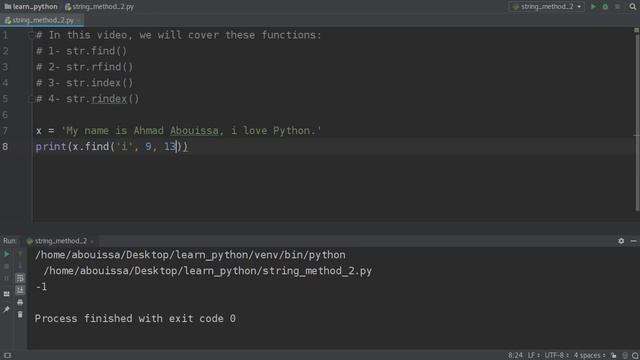Toggle the file read-only lock icon

(614, 356)
